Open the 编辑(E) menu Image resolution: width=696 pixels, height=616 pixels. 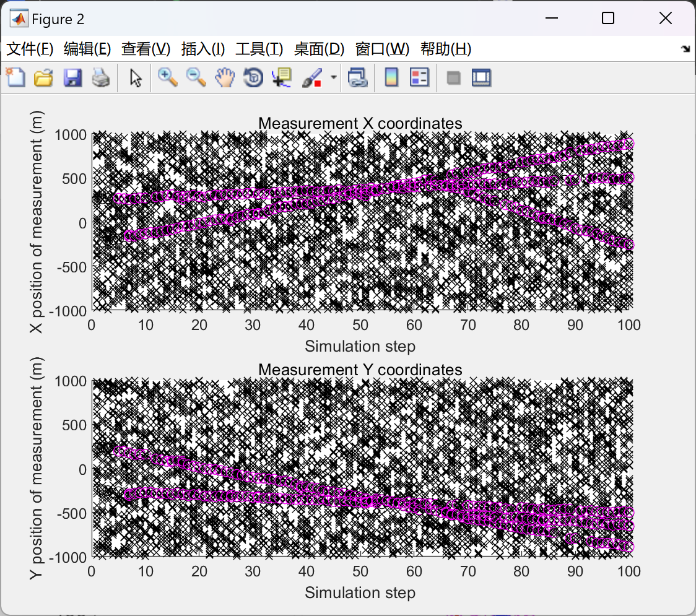87,49
